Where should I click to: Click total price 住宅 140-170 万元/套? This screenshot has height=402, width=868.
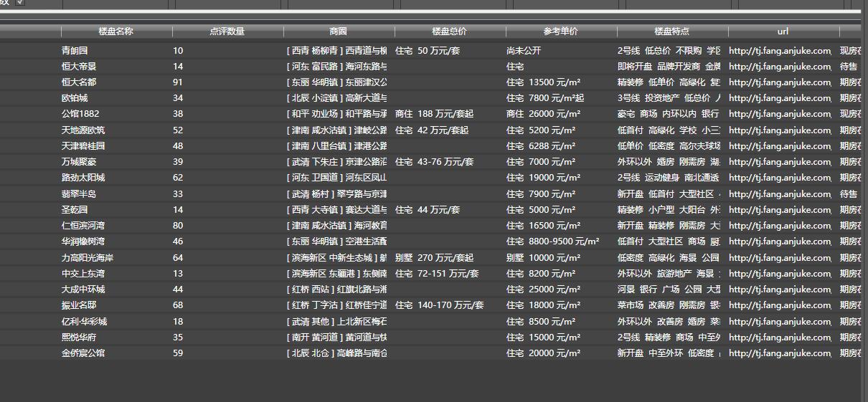tap(440, 305)
